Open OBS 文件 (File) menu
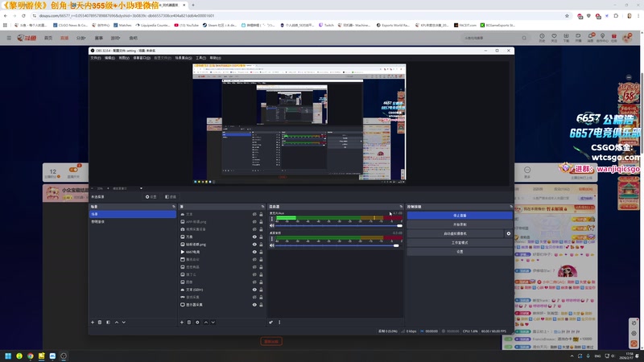The image size is (644, 362). pos(96,58)
